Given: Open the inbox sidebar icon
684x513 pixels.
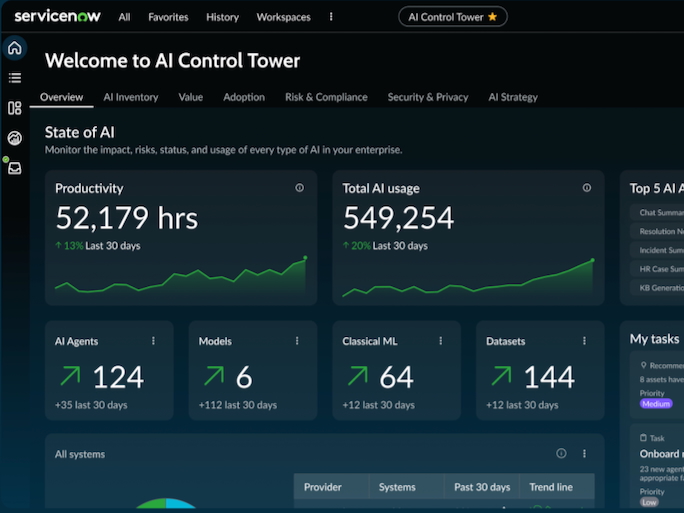Looking at the screenshot, I should (x=15, y=168).
